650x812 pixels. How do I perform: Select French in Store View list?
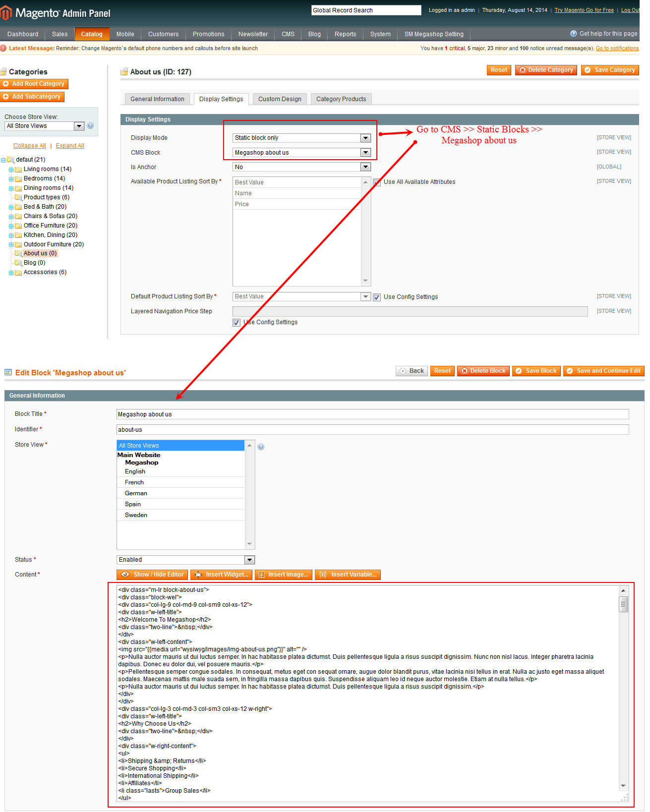[181, 482]
